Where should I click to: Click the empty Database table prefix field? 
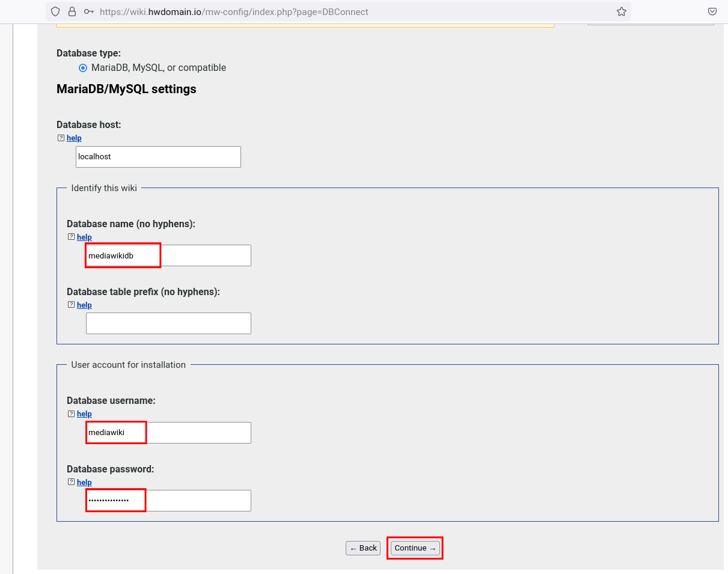pos(168,323)
